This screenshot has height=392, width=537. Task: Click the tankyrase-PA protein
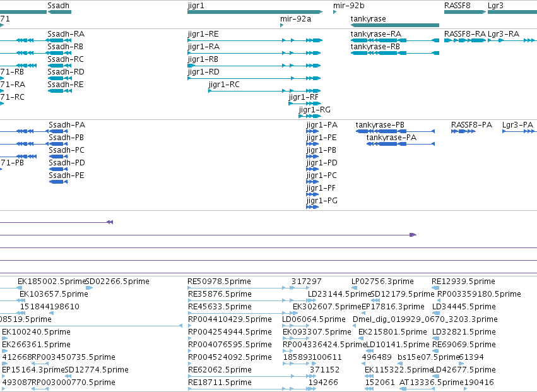click(400, 144)
